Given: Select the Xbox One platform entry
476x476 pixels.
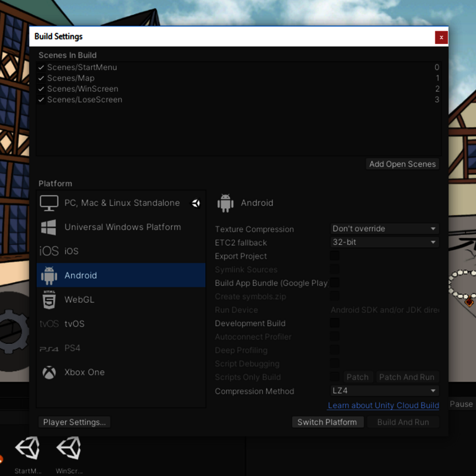Looking at the screenshot, I should click(121, 372).
